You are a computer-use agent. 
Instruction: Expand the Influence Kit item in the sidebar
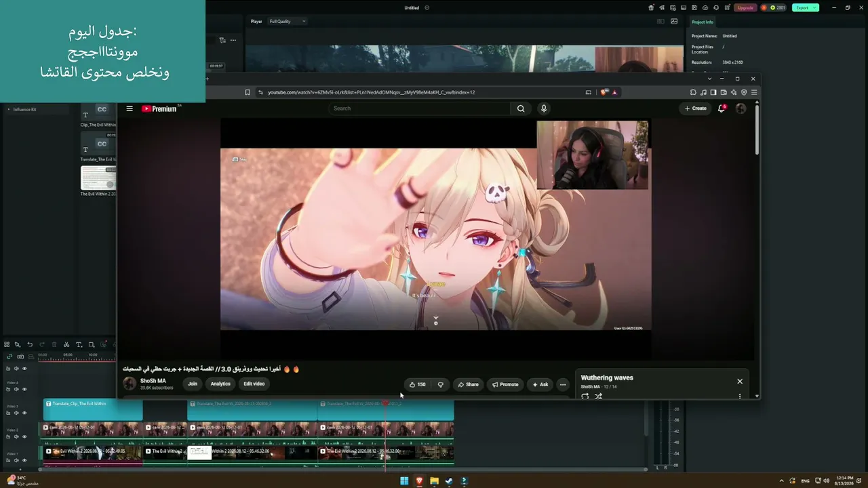pyautogui.click(x=9, y=109)
